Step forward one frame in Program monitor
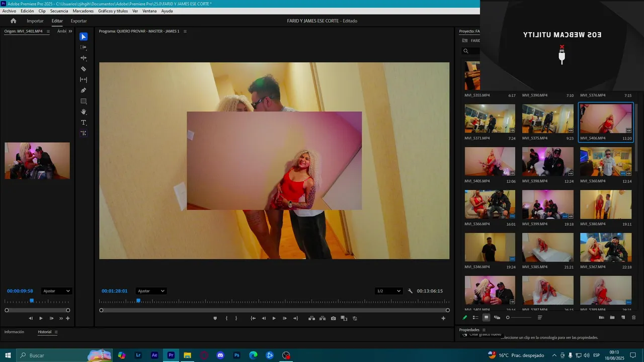 point(285,318)
